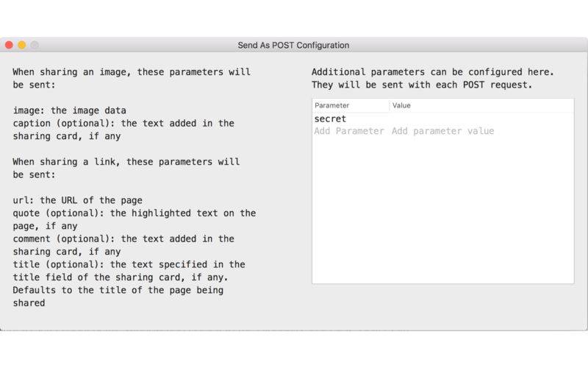Screen dimensions: 588x368
Task: Click the Send As POST Configuration title
Action: pyautogui.click(x=293, y=46)
